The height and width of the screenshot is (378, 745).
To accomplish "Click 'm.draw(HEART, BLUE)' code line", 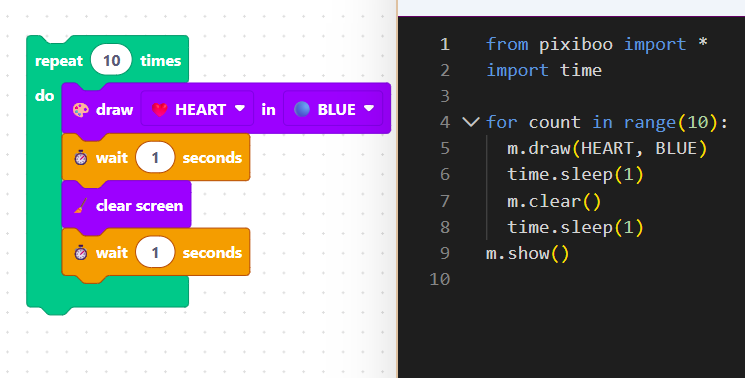I will (x=607, y=149).
